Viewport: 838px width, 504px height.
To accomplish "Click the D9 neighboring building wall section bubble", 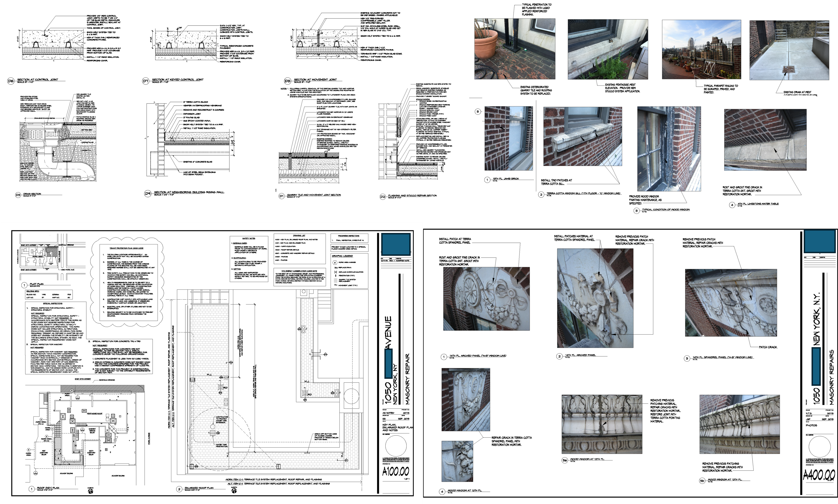I will 148,194.
